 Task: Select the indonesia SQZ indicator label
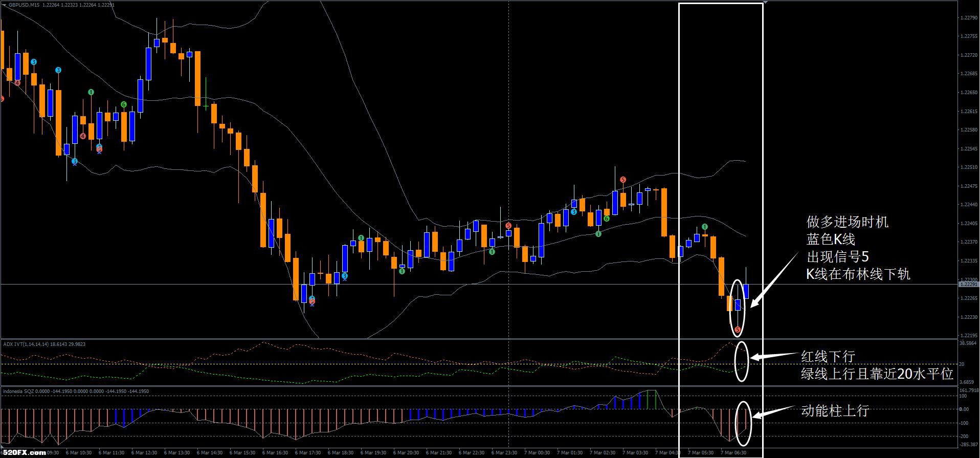[17, 391]
